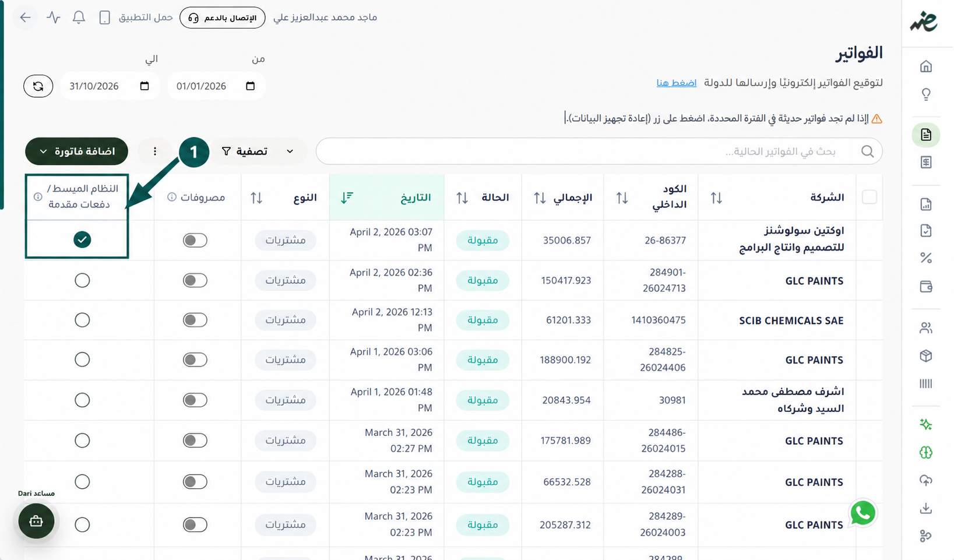Image resolution: width=954 pixels, height=560 pixels.
Task: Open the reports chart icon in sidebar
Action: [925, 205]
